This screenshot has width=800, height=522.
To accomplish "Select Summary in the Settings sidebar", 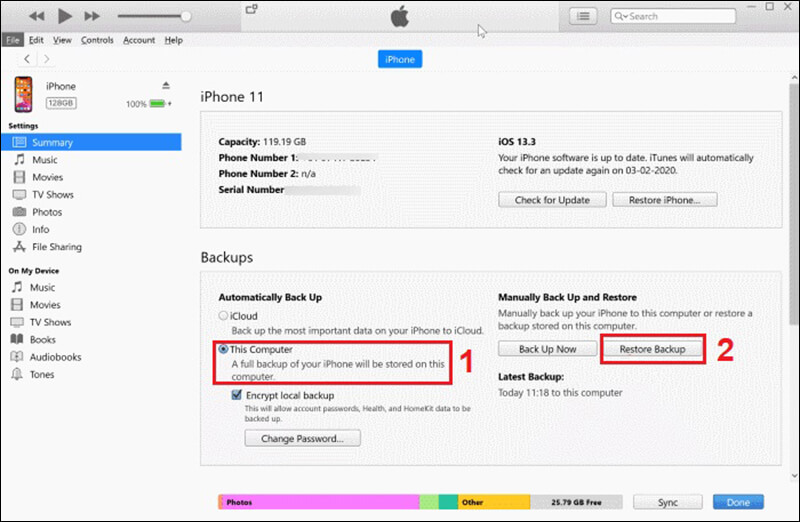I will [x=91, y=142].
